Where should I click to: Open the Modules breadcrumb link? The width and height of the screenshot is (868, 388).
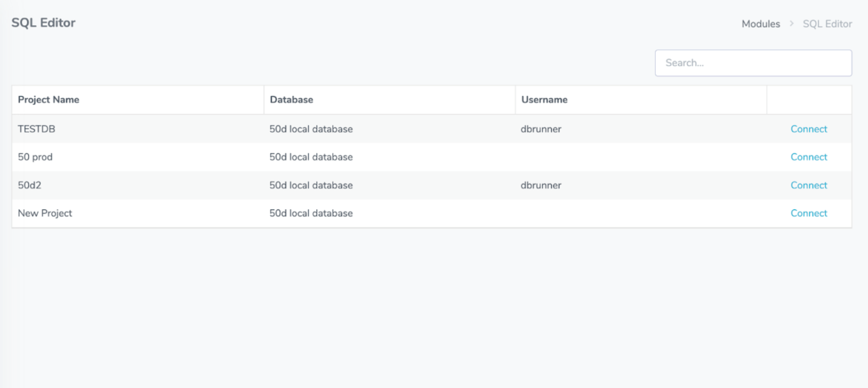pos(760,24)
